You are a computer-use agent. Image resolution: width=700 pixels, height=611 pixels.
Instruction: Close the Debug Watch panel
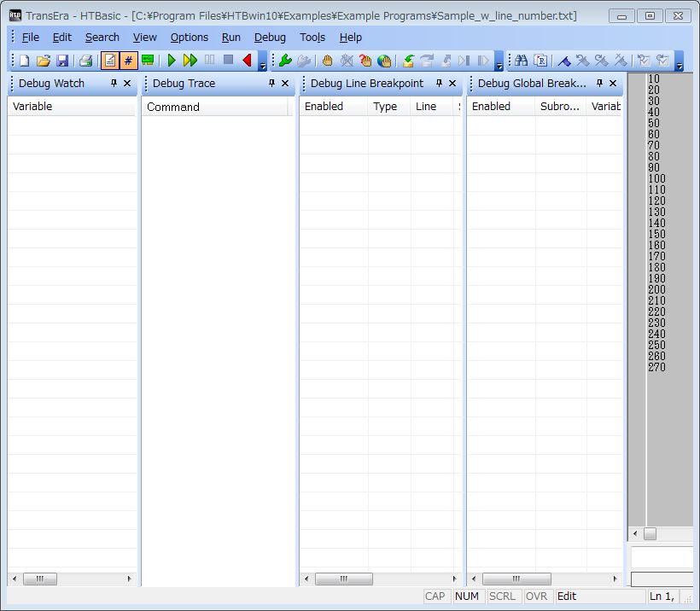[127, 83]
